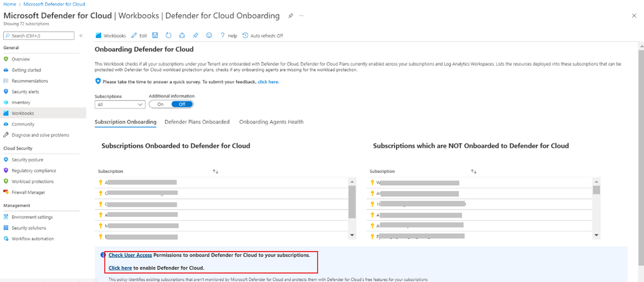The image size is (644, 282).
Task: Open Help from the toolbar
Action: click(x=229, y=35)
